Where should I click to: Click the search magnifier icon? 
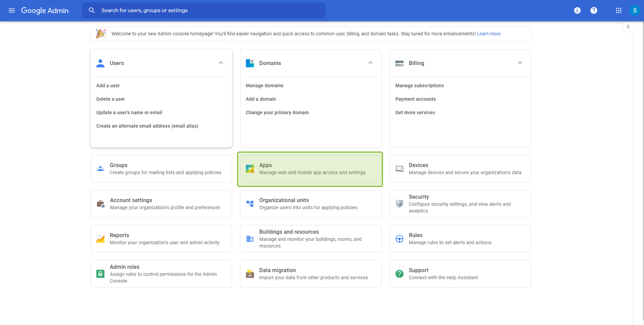(92, 10)
